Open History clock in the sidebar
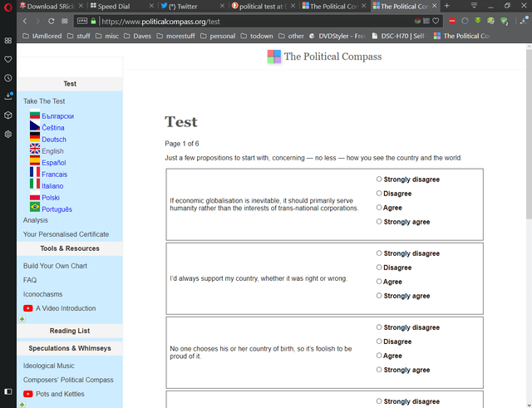Image resolution: width=532 pixels, height=408 pixels. click(8, 78)
